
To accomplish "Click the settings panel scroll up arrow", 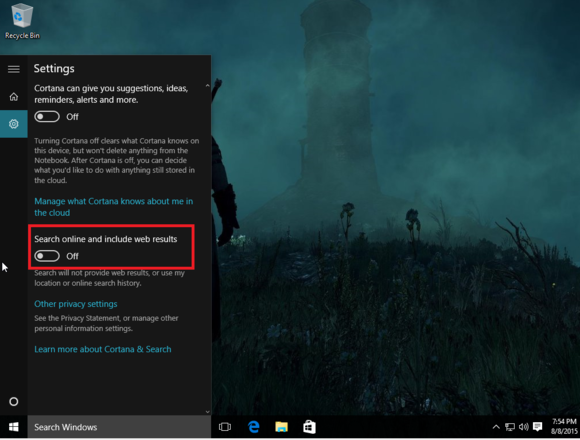I will tap(208, 86).
